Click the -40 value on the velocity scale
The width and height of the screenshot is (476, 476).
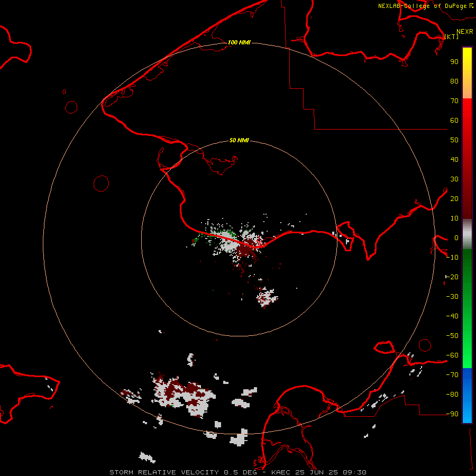(452, 316)
